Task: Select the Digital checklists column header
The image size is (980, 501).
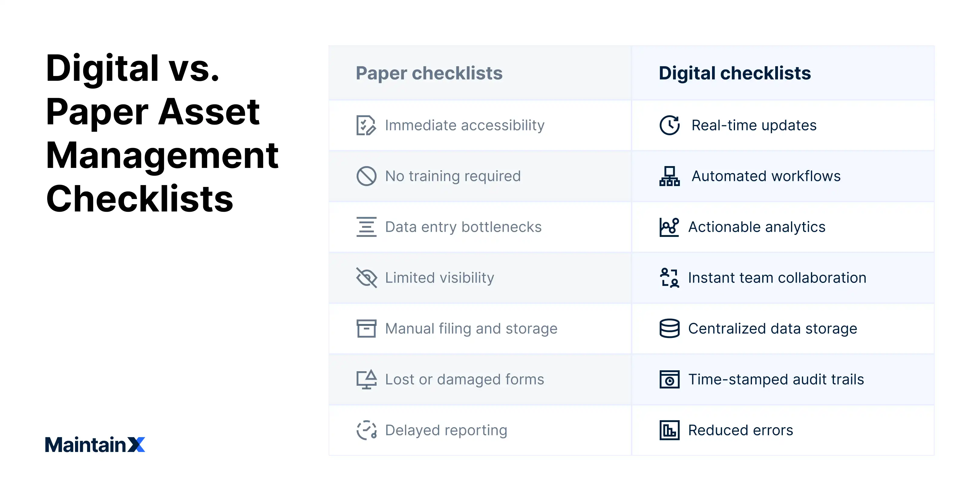Action: (x=734, y=73)
